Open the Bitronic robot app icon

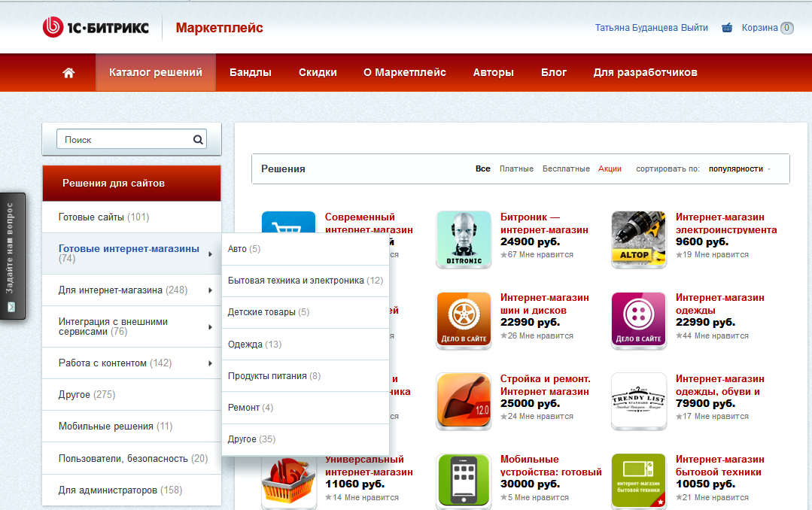[x=464, y=239]
